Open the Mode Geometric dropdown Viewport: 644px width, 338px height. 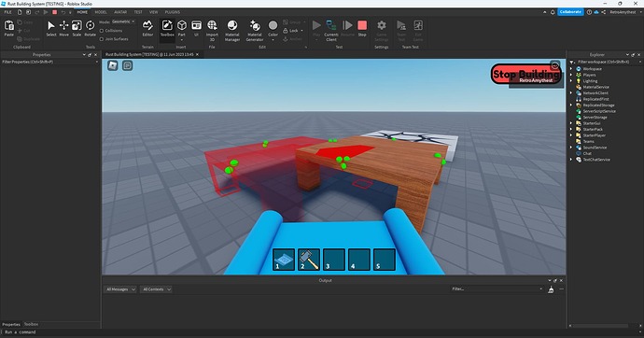point(123,21)
